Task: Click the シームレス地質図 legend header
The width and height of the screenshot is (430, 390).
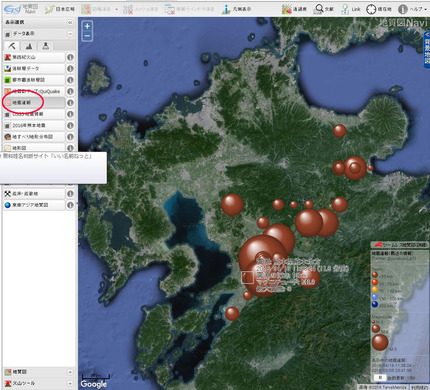Action: (400, 245)
